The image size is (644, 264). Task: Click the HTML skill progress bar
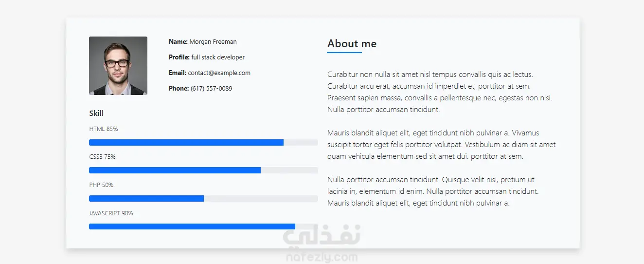[203, 142]
